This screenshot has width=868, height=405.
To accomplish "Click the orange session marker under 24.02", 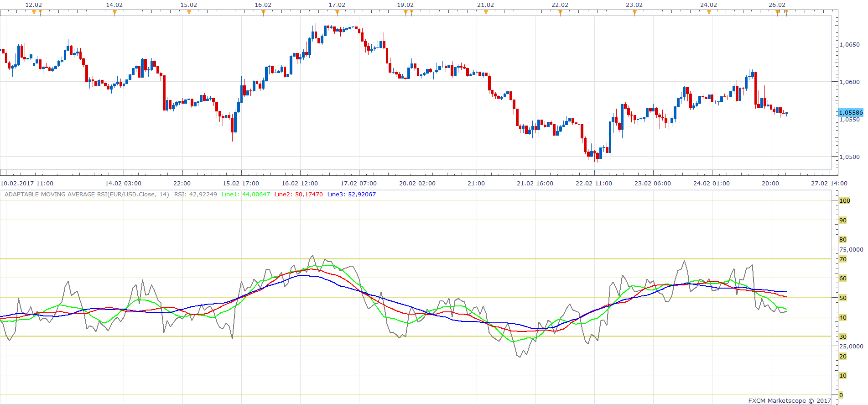I will (x=709, y=13).
